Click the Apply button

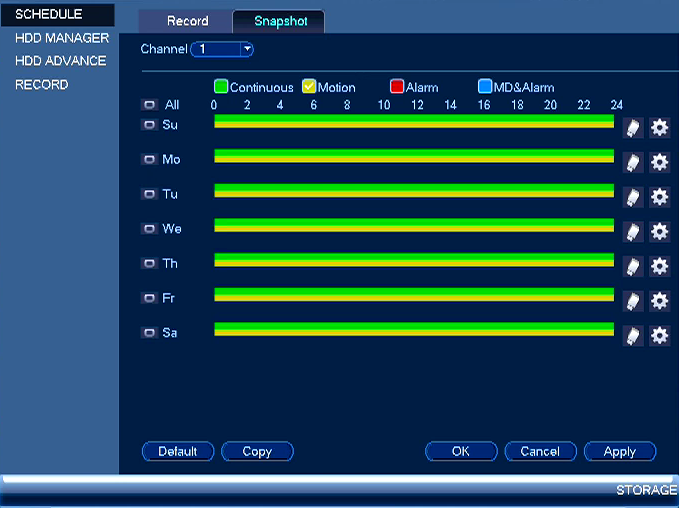[620, 451]
